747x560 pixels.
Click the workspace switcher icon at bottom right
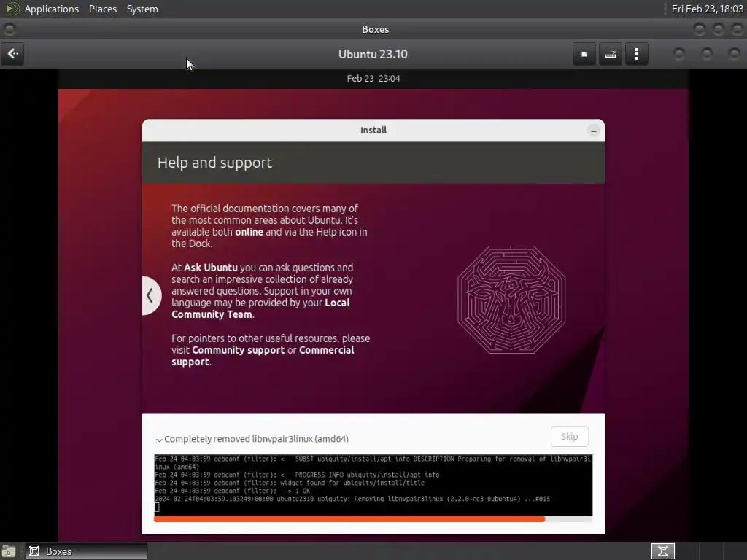(662, 551)
